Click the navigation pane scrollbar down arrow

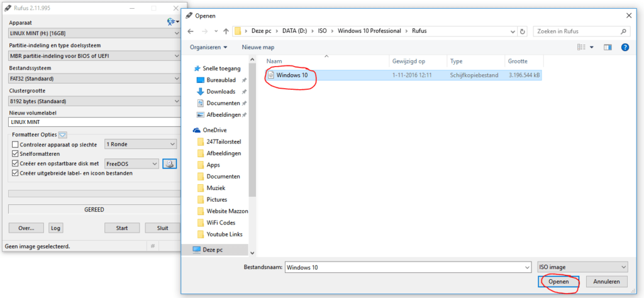[252, 253]
